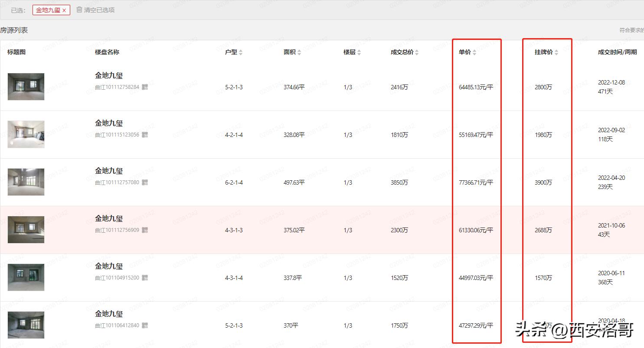
Task: Select the 375.02平 area cell
Action: tap(294, 230)
